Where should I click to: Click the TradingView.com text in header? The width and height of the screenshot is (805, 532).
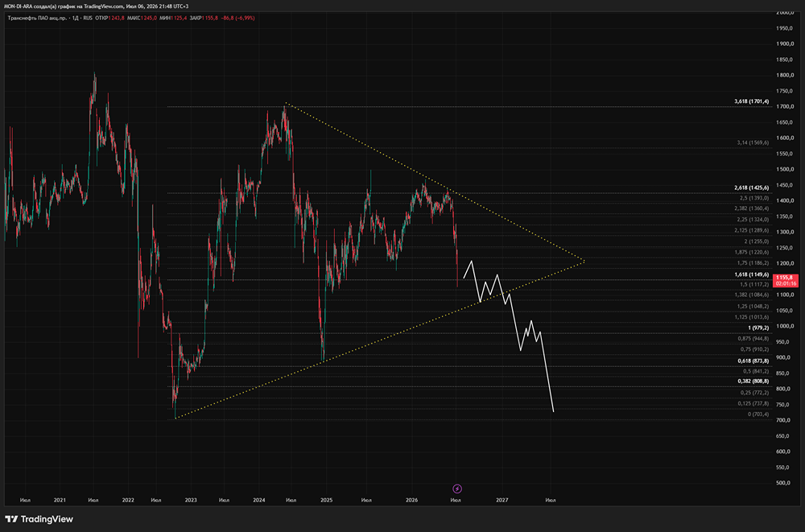[105, 6]
